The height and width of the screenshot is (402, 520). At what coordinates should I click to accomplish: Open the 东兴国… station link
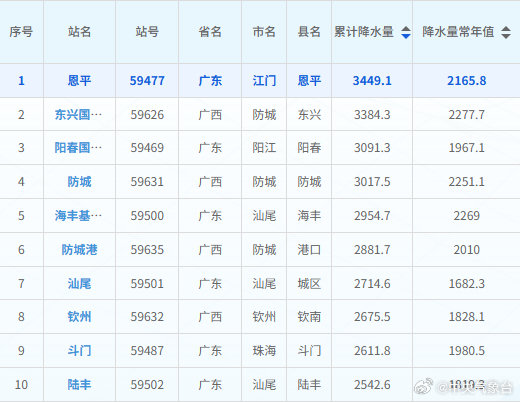coord(78,115)
